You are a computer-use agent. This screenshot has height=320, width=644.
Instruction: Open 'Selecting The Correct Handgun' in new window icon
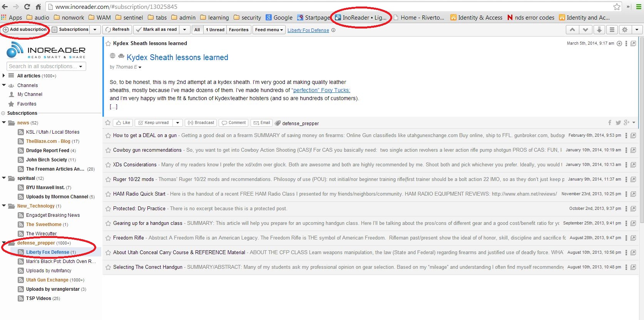633,267
